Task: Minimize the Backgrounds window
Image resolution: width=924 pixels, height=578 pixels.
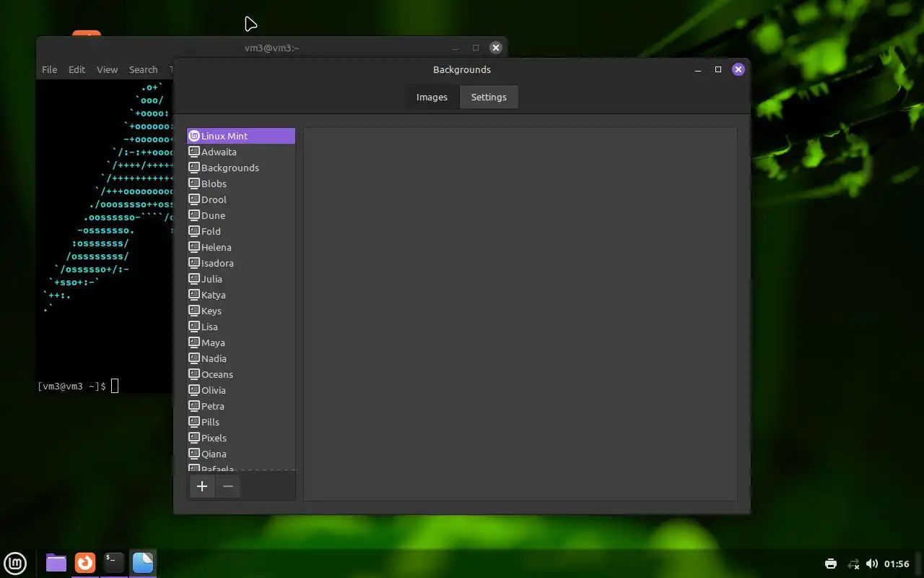Action: (698, 69)
